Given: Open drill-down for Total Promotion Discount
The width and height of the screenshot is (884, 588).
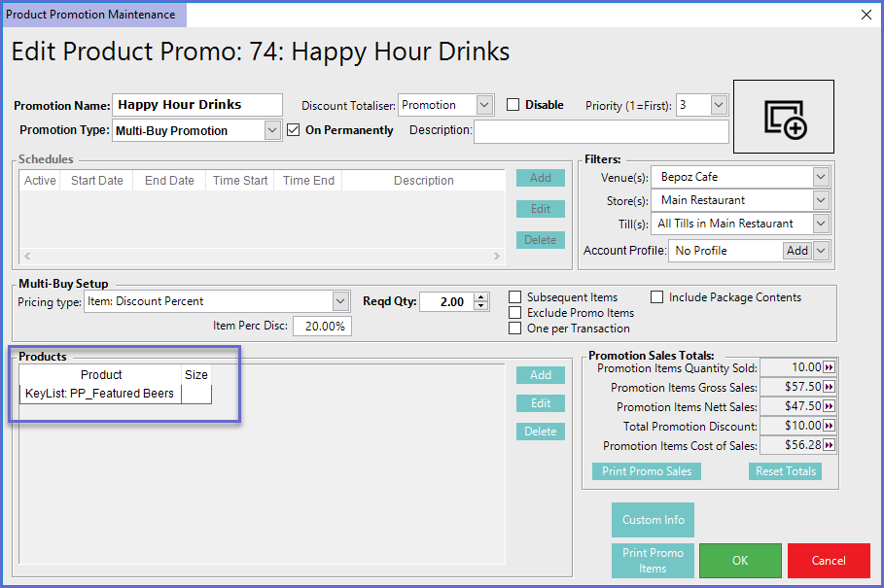Looking at the screenshot, I should pyautogui.click(x=830, y=426).
